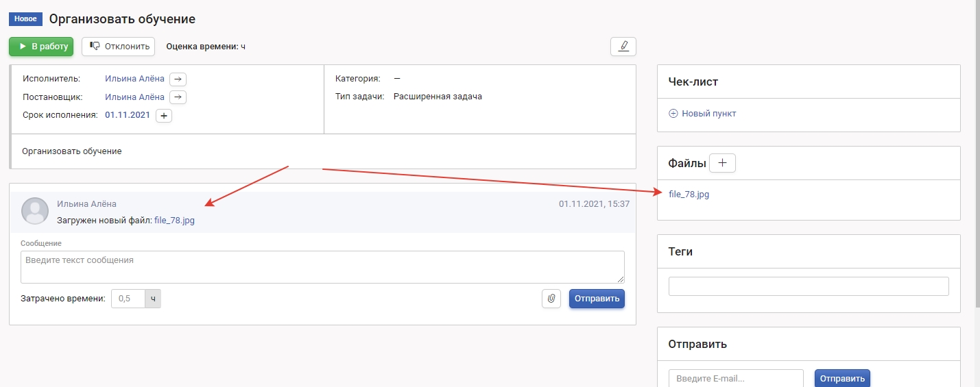Click the paperclip attach file icon
Image resolution: width=980 pixels, height=387 pixels.
tap(551, 299)
